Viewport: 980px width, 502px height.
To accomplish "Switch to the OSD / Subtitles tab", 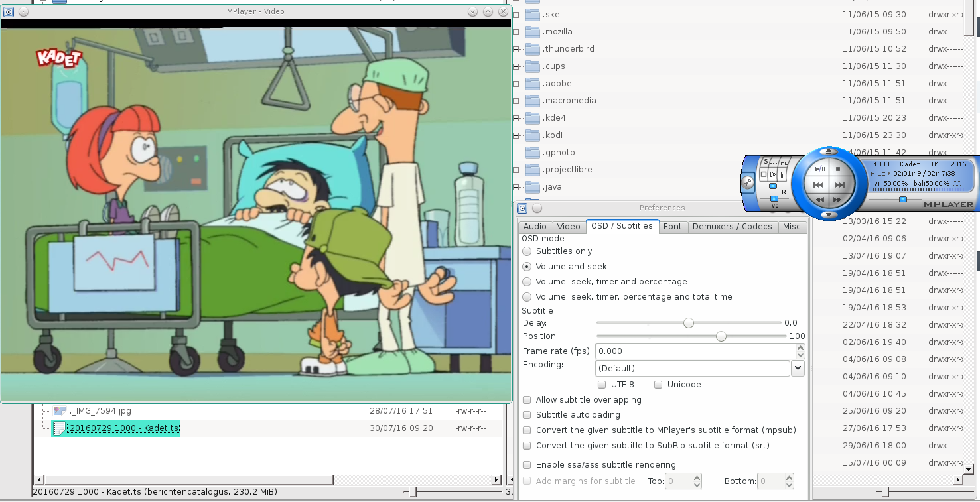I will (622, 226).
